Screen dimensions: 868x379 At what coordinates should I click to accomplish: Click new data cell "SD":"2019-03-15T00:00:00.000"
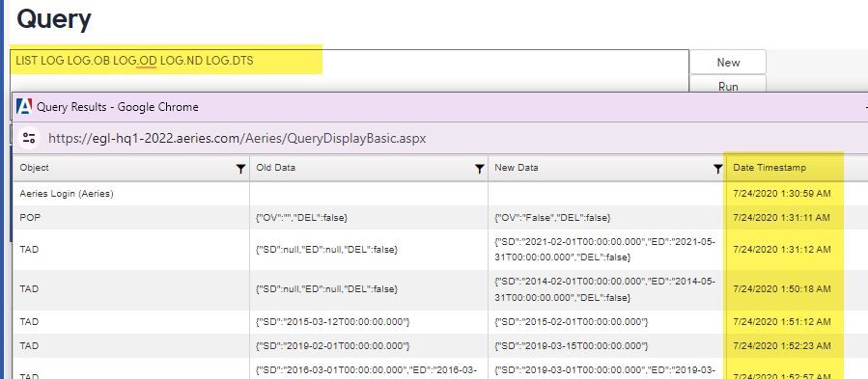[606, 346]
